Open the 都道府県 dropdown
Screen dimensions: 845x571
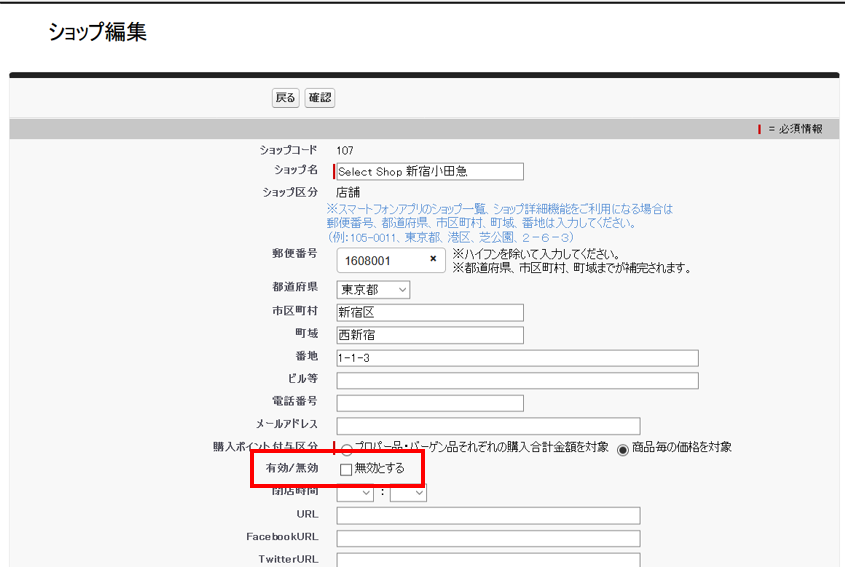click(x=373, y=289)
